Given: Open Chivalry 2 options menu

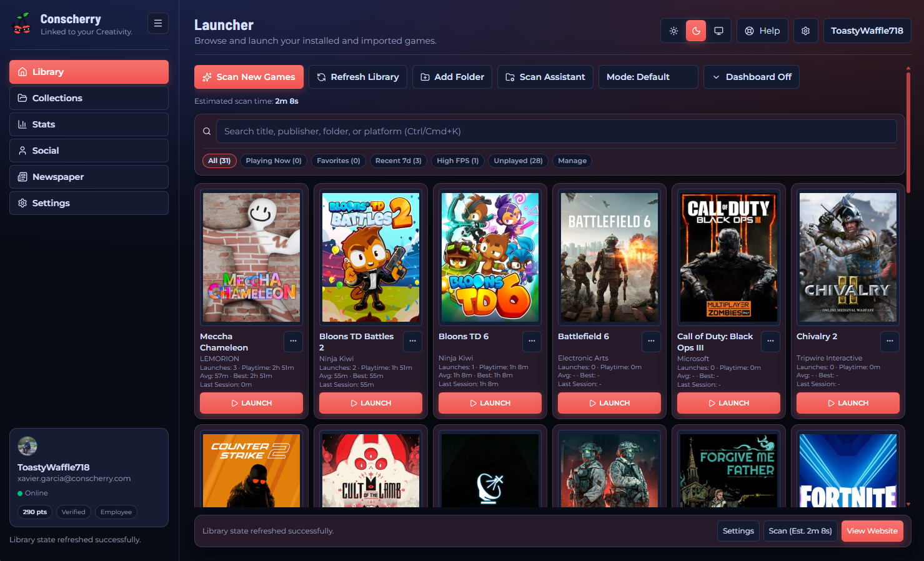Looking at the screenshot, I should pyautogui.click(x=890, y=341).
